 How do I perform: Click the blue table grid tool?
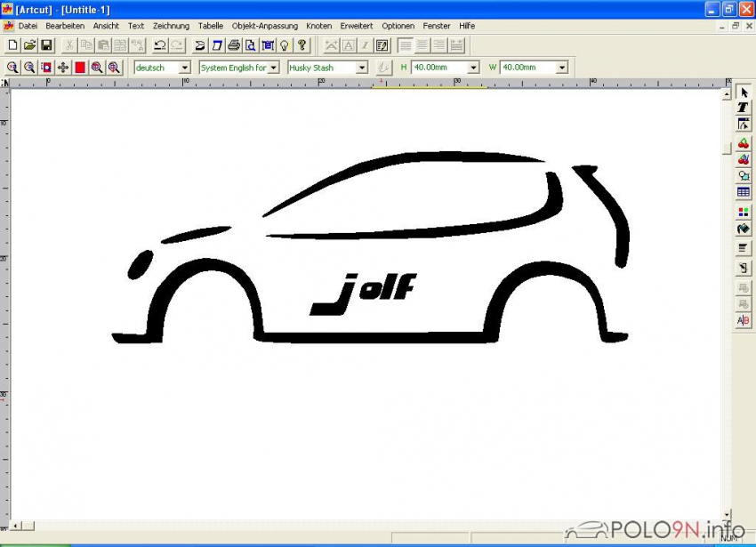point(744,192)
